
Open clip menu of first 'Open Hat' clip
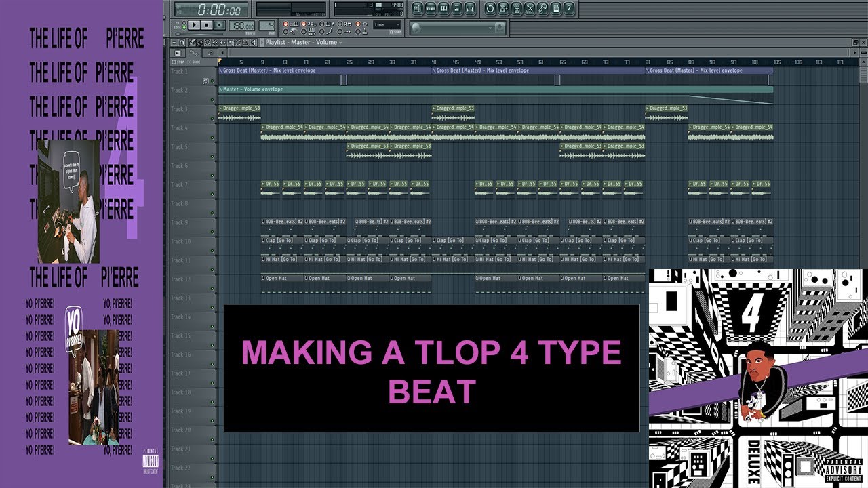[x=264, y=278]
